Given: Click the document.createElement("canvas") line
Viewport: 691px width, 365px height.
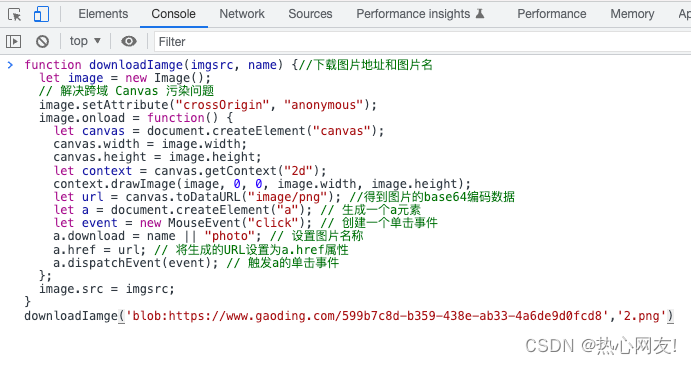Looking at the screenshot, I should (x=219, y=131).
